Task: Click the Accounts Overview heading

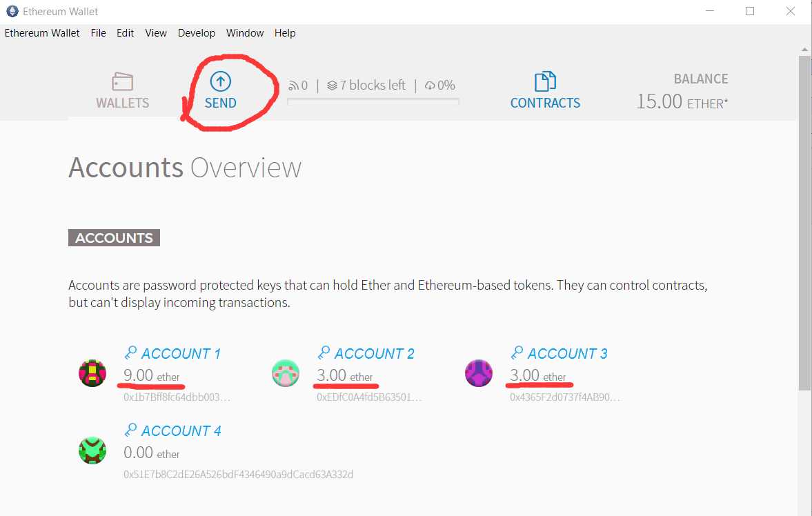Action: pos(185,168)
